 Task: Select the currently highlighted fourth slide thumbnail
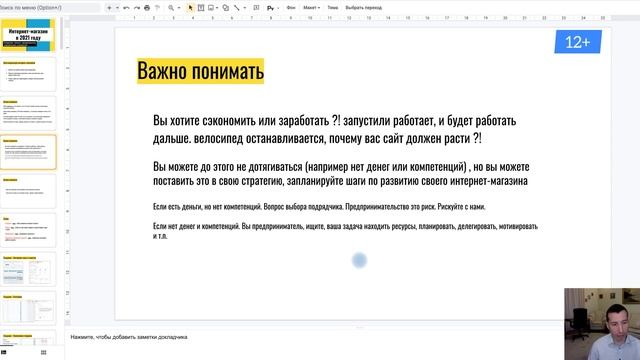pyautogui.click(x=28, y=152)
